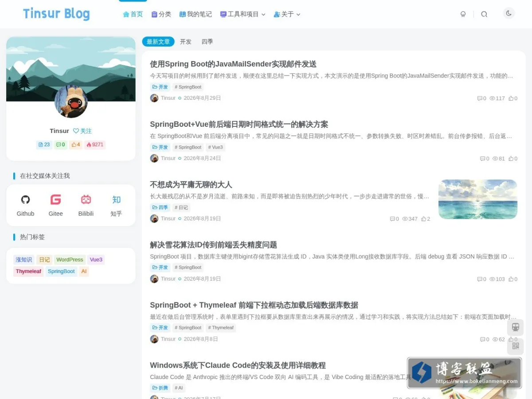Go to 首页 in navigation
This screenshot has width=532, height=399.
pos(133,14)
